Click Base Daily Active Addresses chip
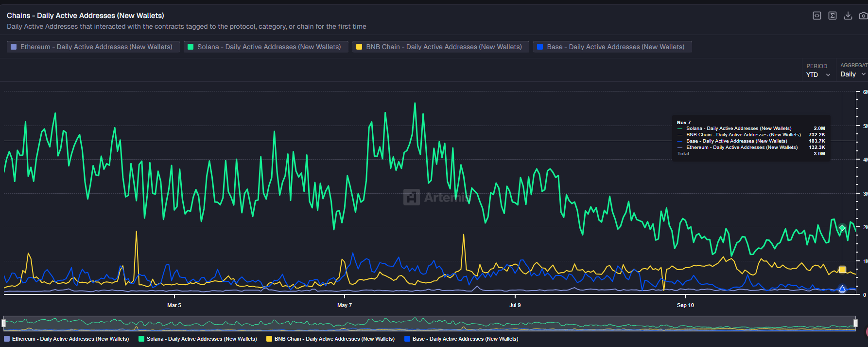868x347 pixels. click(612, 47)
